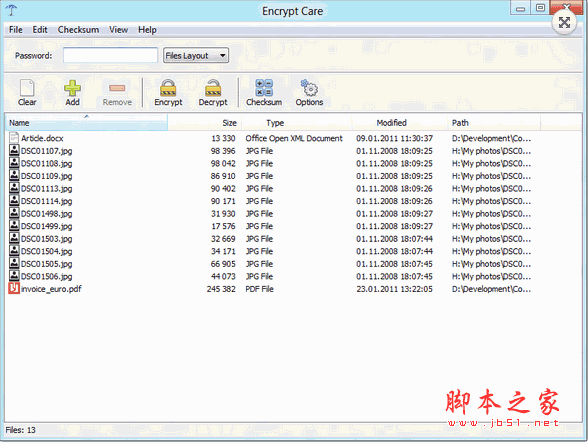
Task: Sort list by Path column header
Action: pos(494,123)
